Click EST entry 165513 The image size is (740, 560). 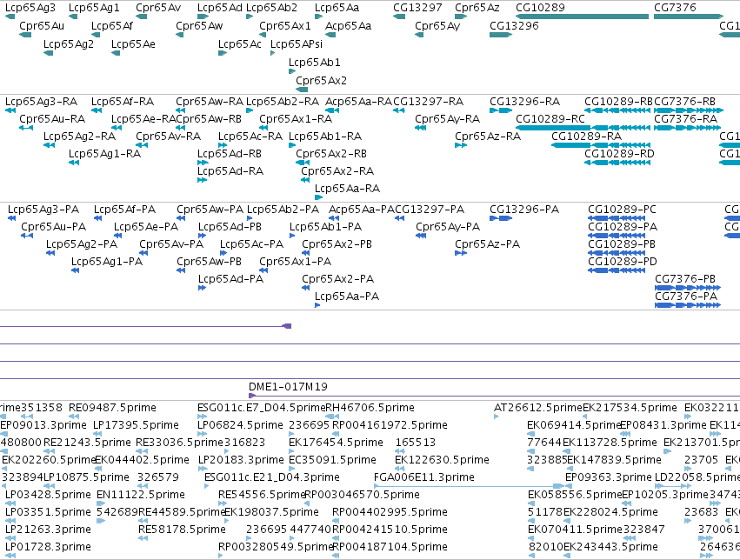pos(416,443)
